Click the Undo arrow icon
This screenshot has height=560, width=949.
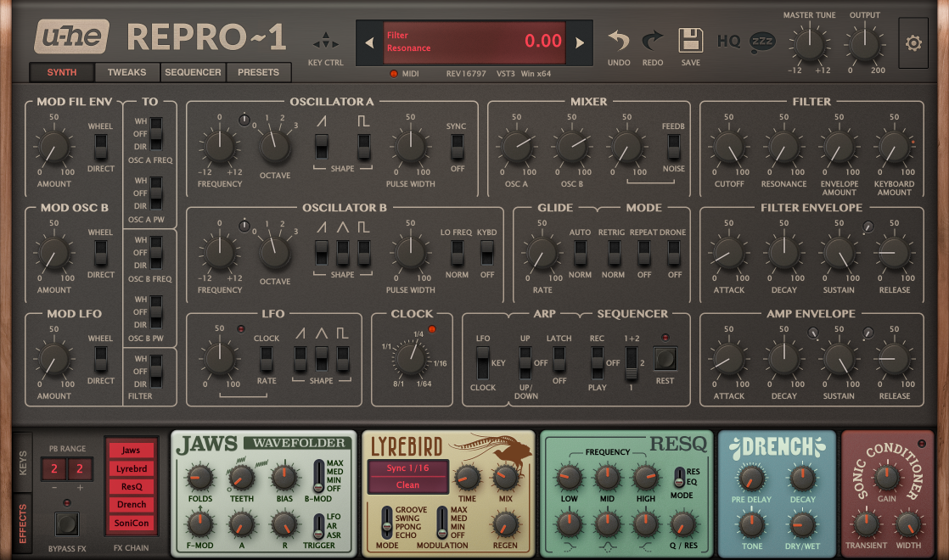click(x=619, y=41)
